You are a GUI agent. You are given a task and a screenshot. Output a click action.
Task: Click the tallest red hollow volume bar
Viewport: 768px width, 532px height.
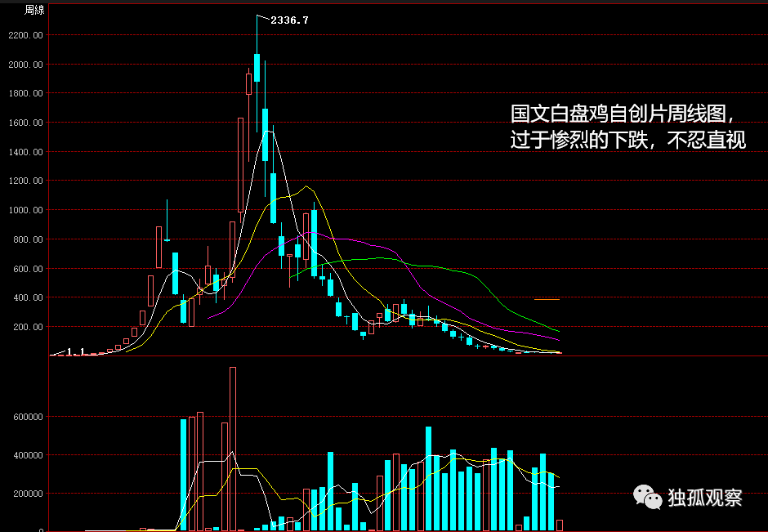point(233,449)
